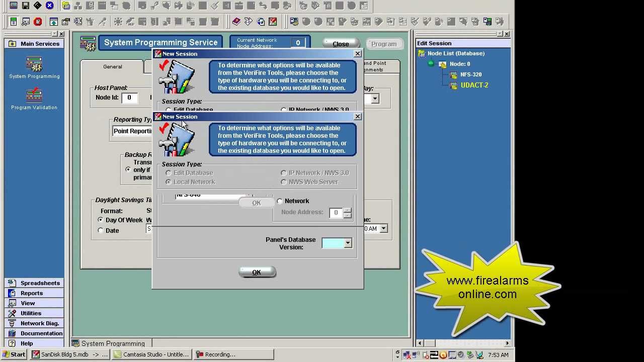
Task: Click the yellow folder database icon in top toolbar
Action: (66, 6)
